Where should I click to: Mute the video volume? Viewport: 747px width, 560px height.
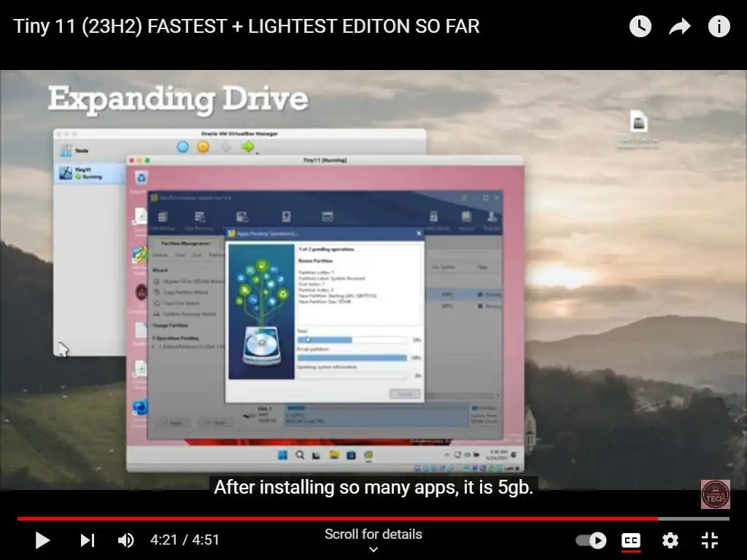coord(125,540)
